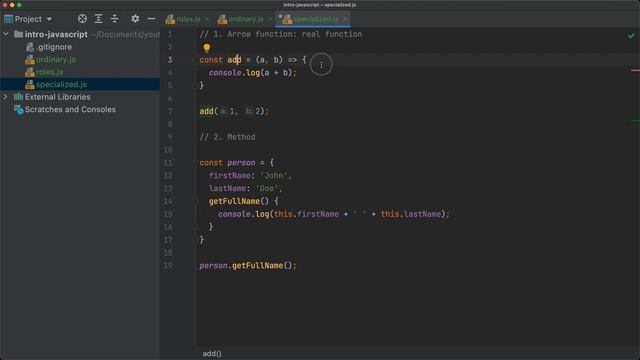Click the green stripe marker on scrollbar

[x=635, y=120]
